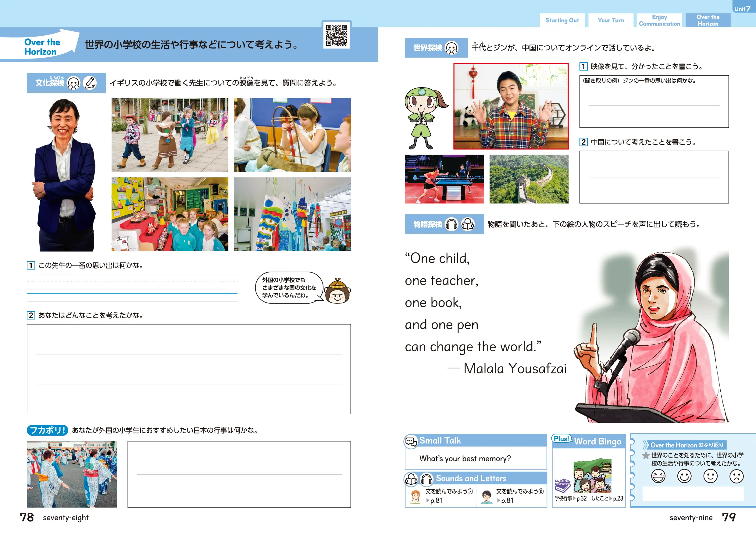
Task: Click the face icon in 世界探検 label
Action: (451, 48)
